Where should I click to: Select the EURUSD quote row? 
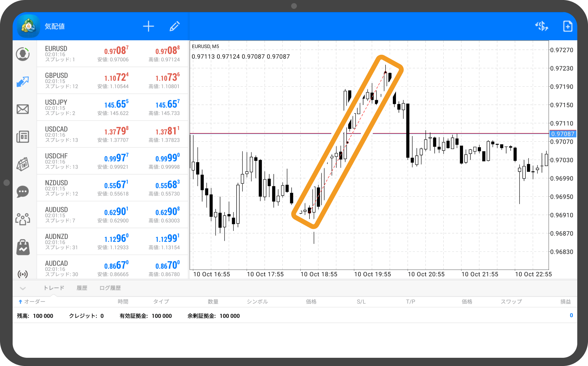tap(112, 53)
